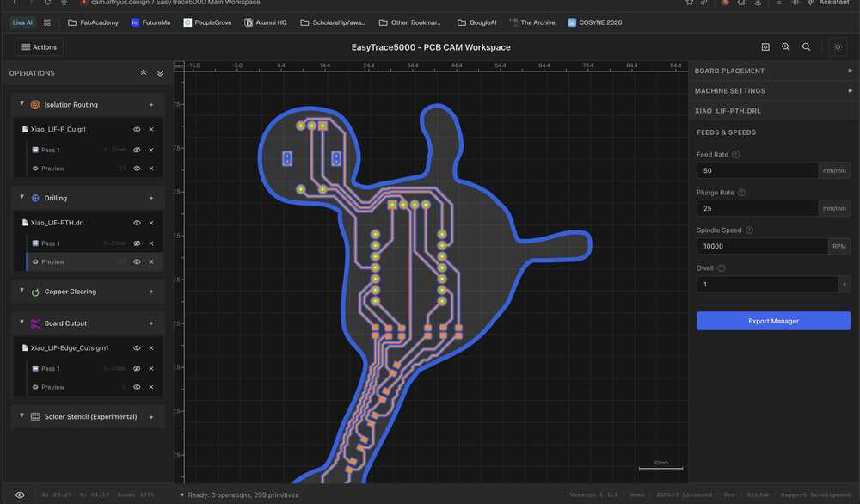The width and height of the screenshot is (860, 504).
Task: Click Dwell help question icon
Action: click(x=722, y=268)
